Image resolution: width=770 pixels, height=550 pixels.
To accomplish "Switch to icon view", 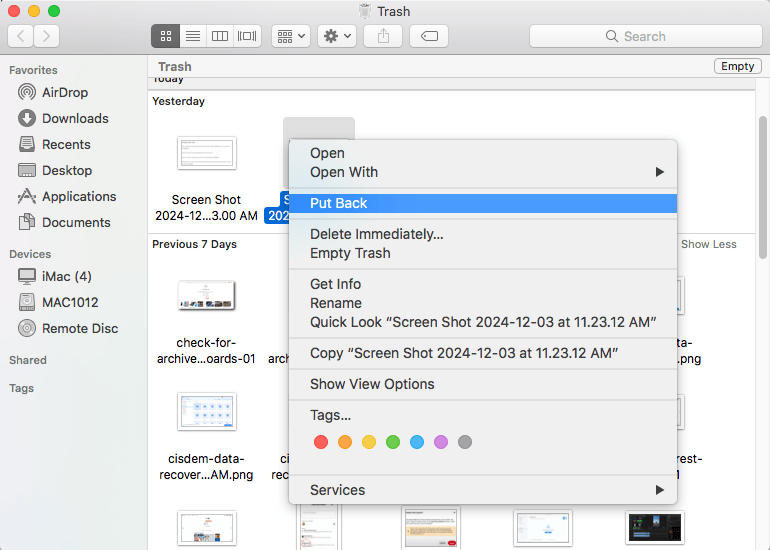I will [x=165, y=36].
